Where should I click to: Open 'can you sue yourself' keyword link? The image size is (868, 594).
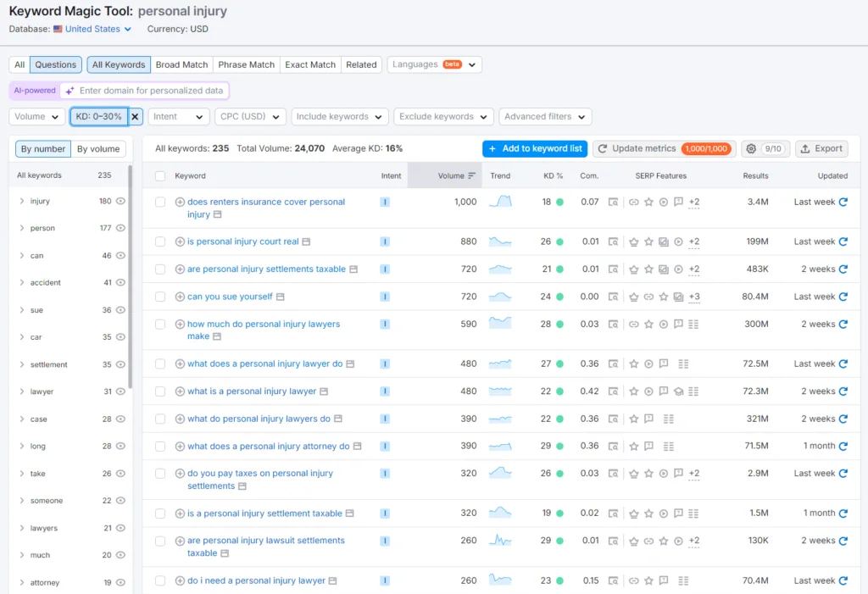230,297
